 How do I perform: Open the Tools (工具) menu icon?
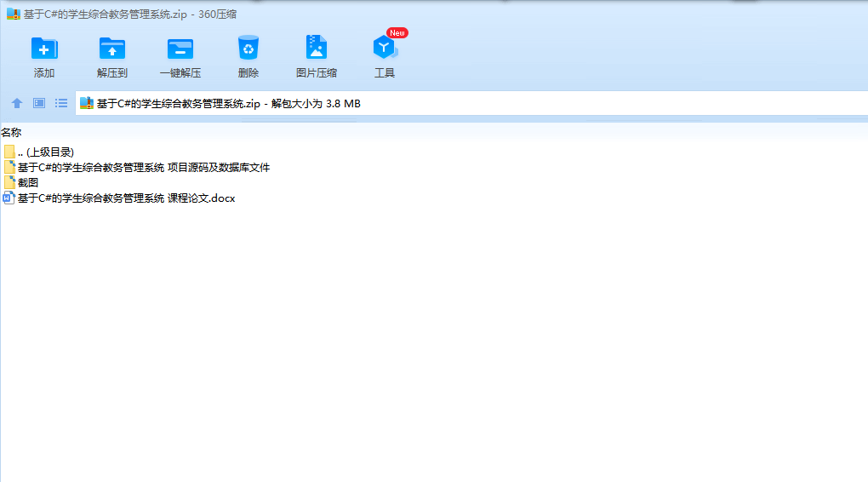pyautogui.click(x=384, y=48)
